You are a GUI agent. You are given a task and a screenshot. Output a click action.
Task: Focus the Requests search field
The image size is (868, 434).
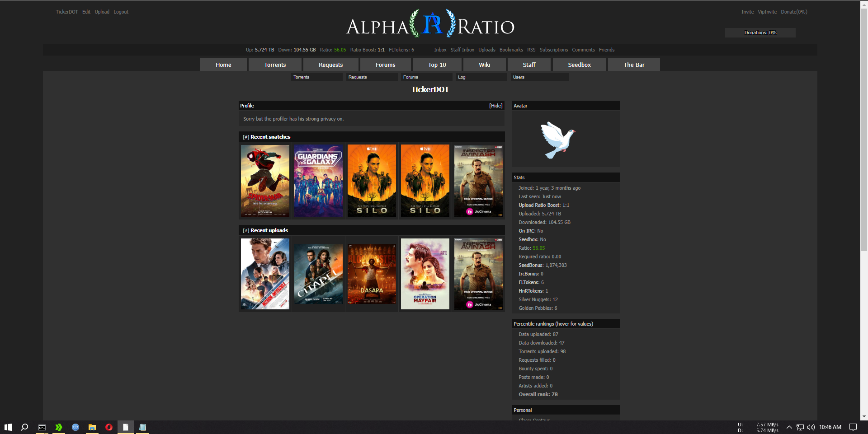pos(372,77)
